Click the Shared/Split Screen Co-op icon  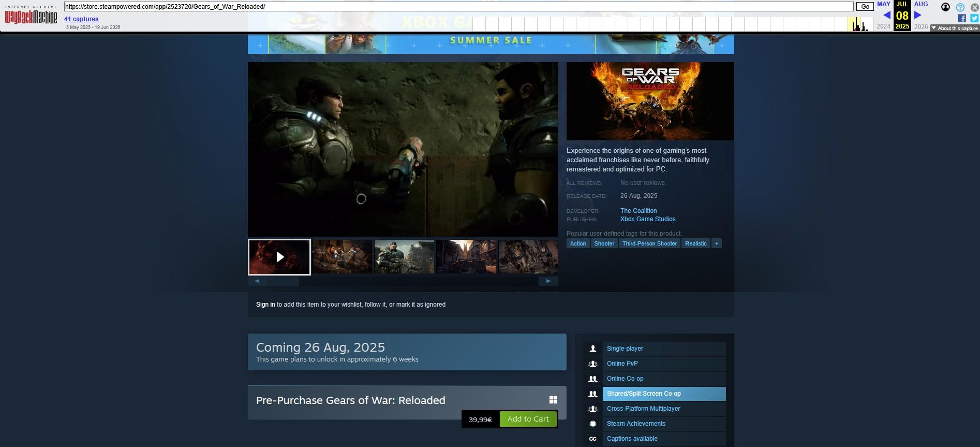[593, 394]
